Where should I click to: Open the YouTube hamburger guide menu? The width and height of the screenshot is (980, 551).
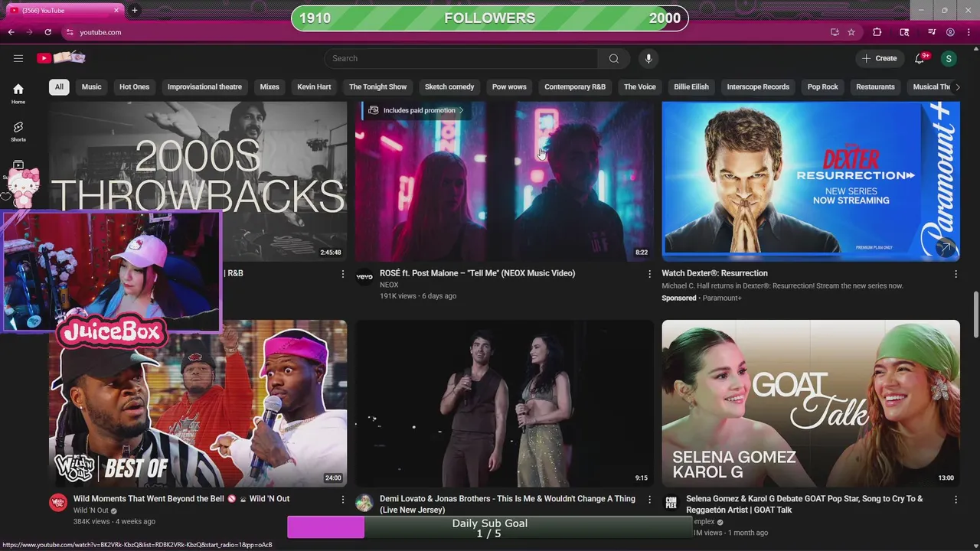point(18,58)
